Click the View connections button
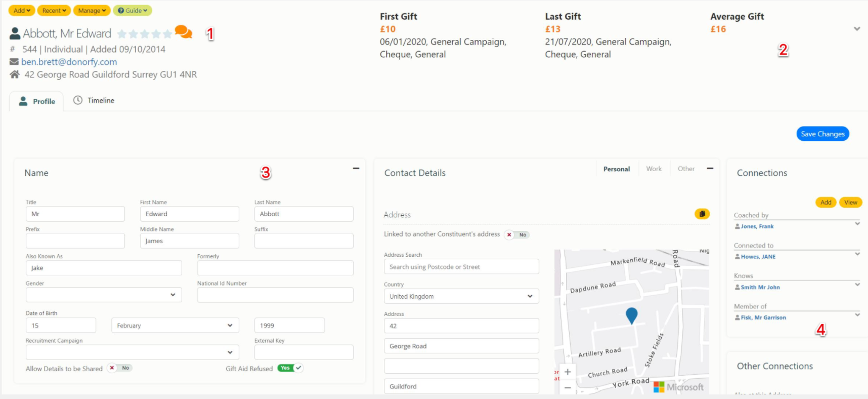Viewport: 868px width, 399px height. 851,202
